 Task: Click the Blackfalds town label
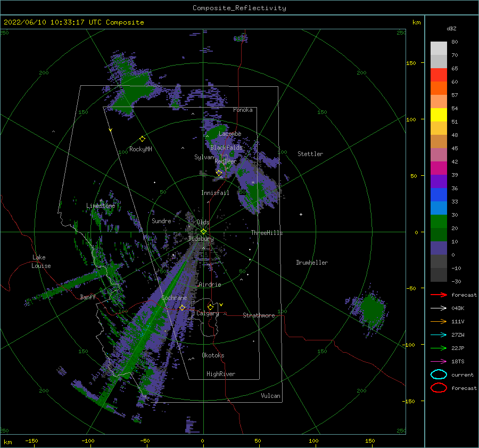tap(226, 148)
